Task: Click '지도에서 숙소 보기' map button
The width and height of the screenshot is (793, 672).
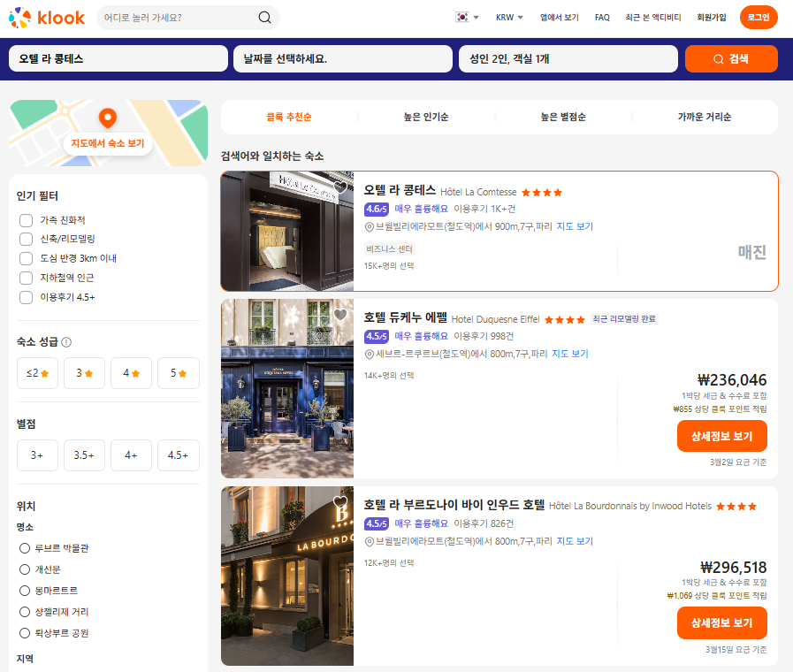Action: 108,143
